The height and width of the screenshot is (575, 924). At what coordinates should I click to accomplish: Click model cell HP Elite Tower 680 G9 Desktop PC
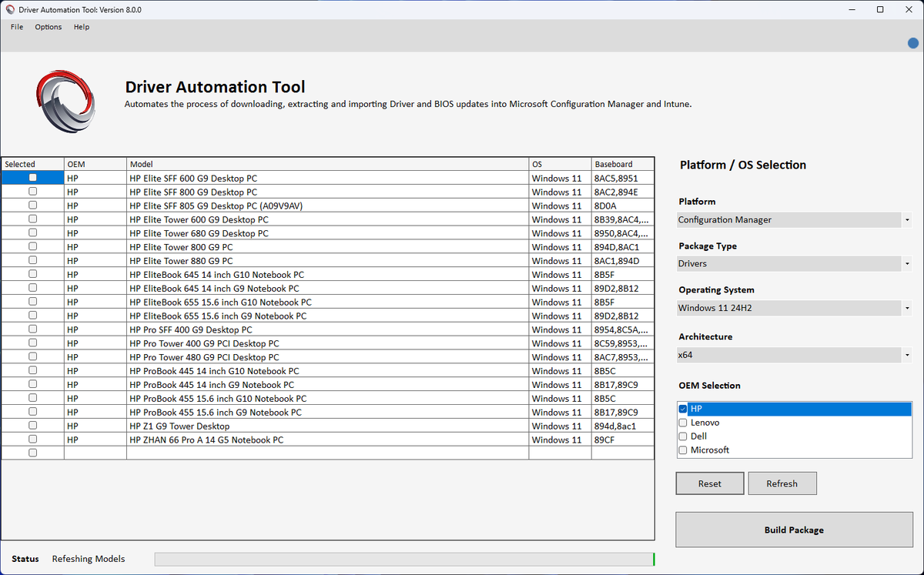coord(327,233)
